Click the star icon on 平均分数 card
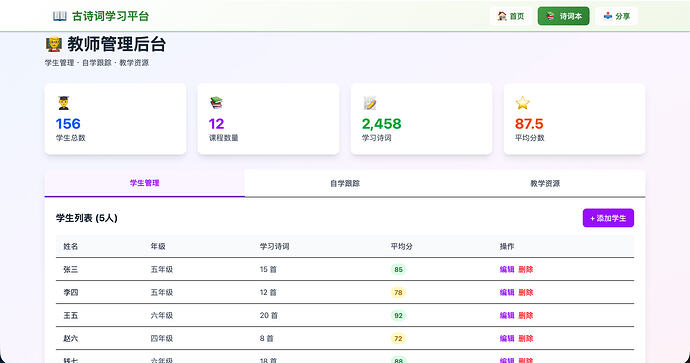This screenshot has height=363, width=690. (522, 103)
